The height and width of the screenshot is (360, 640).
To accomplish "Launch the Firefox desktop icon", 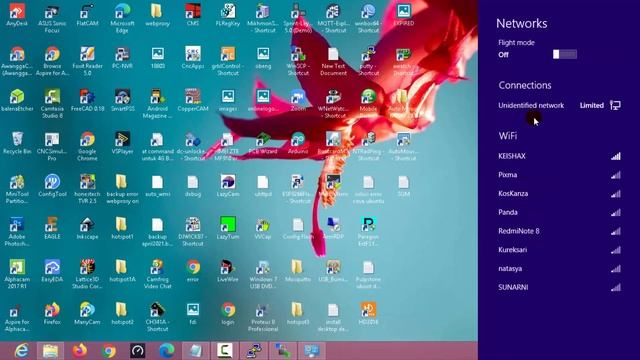I will pos(52,313).
